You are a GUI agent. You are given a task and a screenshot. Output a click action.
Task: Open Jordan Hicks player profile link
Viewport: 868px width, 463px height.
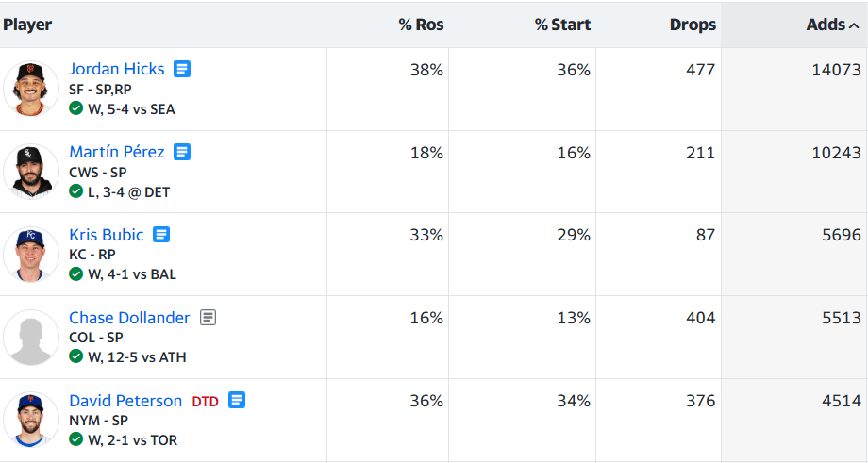pos(117,69)
